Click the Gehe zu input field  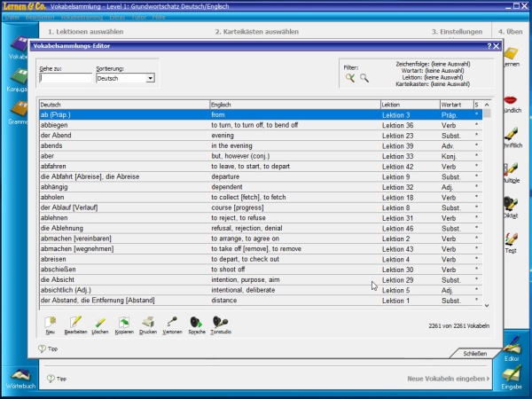pos(66,78)
